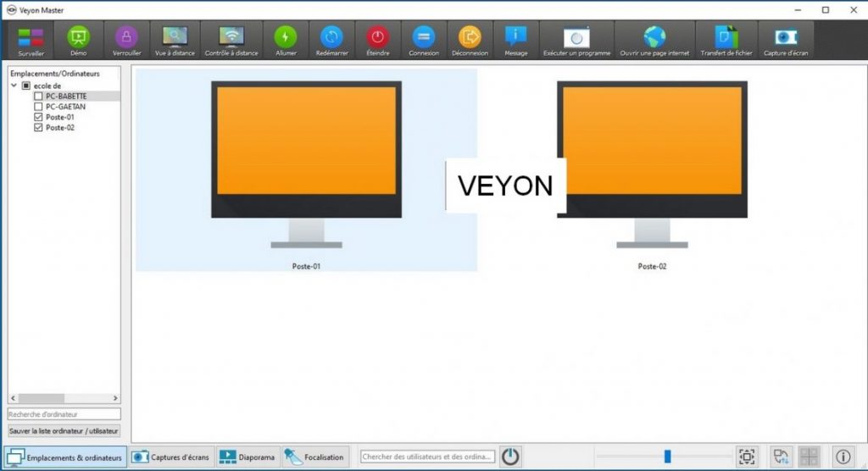Open the Diaporama tab

[x=248, y=457]
